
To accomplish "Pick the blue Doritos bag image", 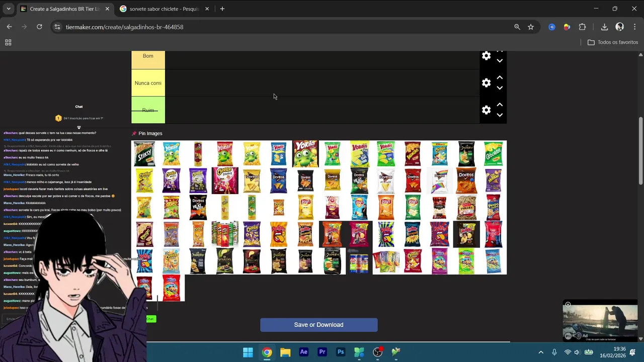I will [x=278, y=180].
